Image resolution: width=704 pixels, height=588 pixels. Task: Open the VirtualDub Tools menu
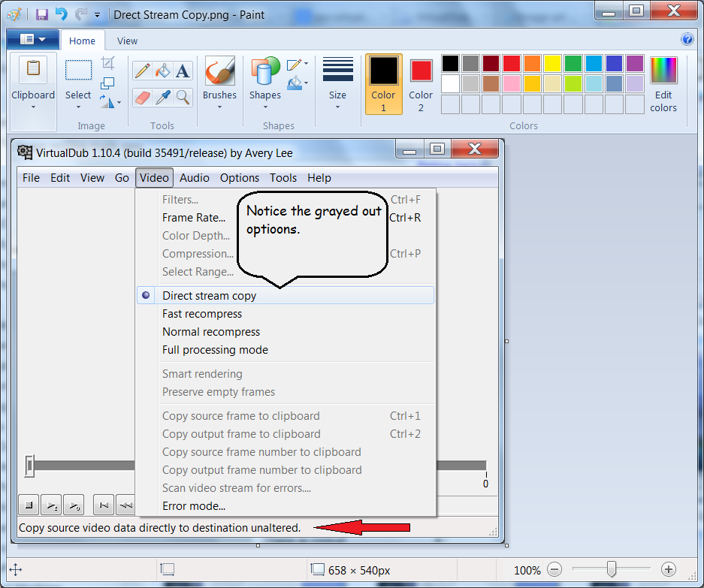click(283, 178)
